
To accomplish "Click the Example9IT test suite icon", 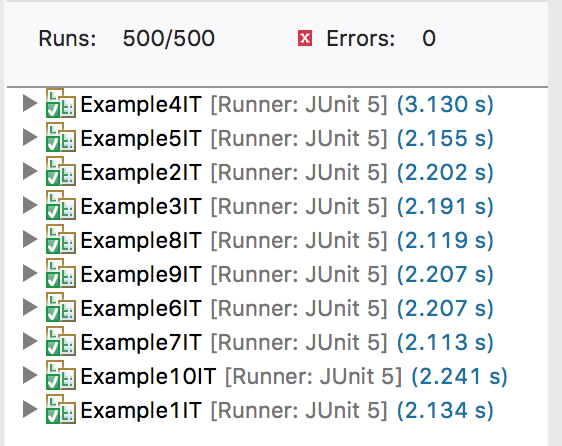I will pyautogui.click(x=61, y=274).
